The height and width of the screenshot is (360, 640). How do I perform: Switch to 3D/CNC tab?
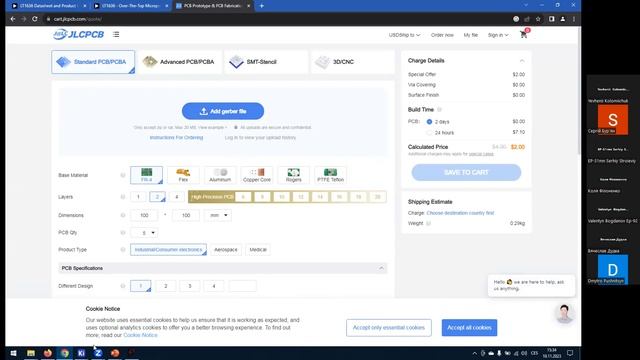353,62
